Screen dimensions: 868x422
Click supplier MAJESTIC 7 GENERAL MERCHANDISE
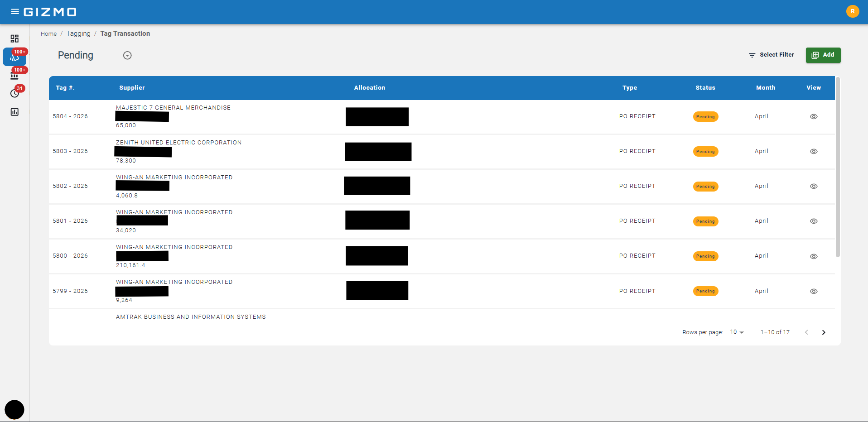pyautogui.click(x=173, y=108)
